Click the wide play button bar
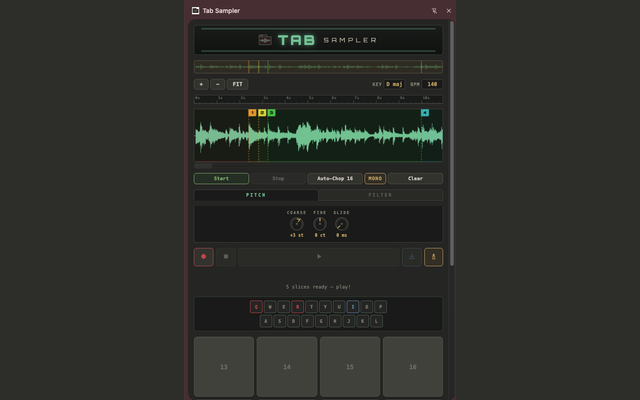Image resolution: width=640 pixels, height=400 pixels. tap(319, 257)
